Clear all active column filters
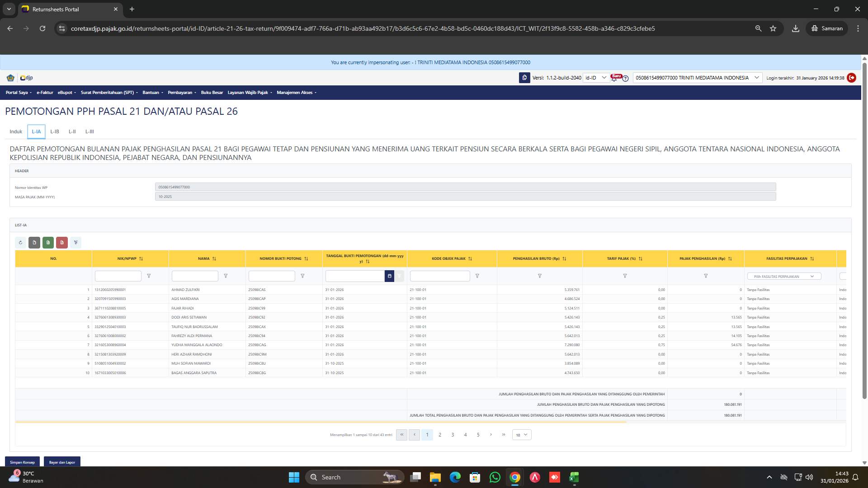868x488 pixels. 75,243
